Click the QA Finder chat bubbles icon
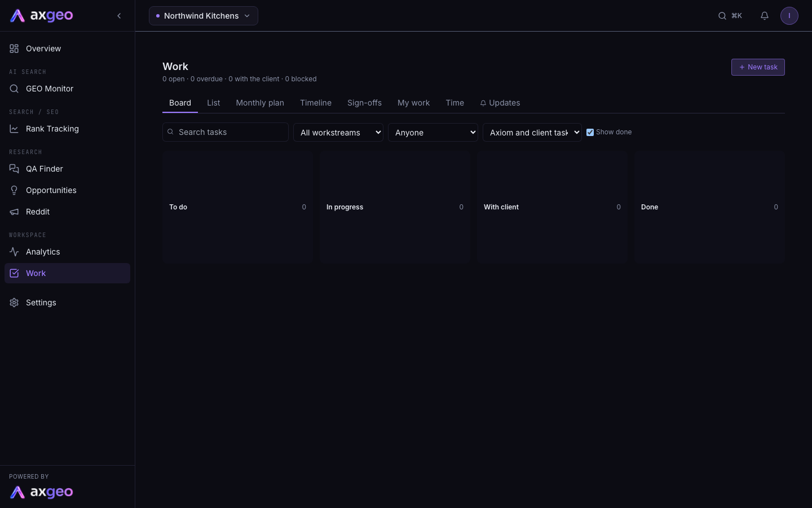812x508 pixels. (14, 169)
